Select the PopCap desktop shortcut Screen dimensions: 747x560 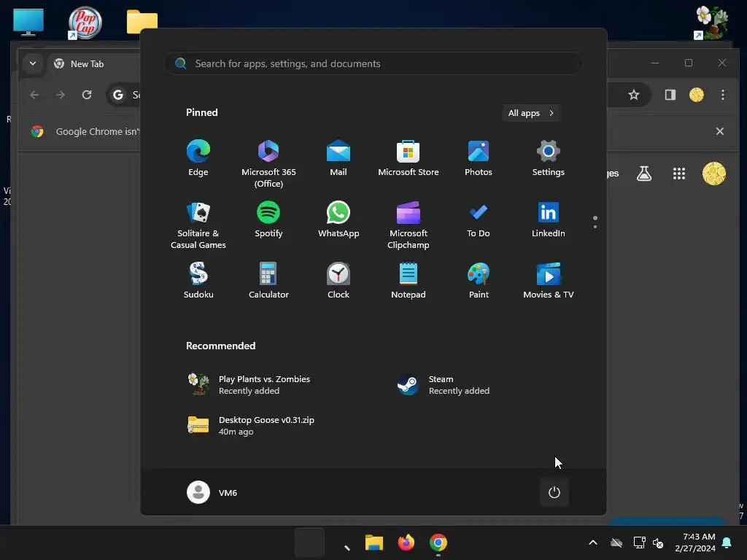85,23
